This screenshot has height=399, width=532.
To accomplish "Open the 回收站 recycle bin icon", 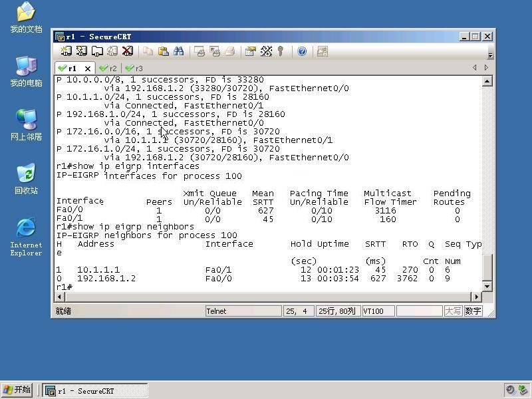I will 26,179.
